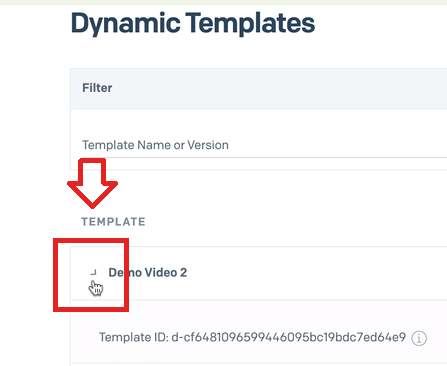This screenshot has width=447, height=366.
Task: Select the Filter panel header
Action: (x=259, y=88)
